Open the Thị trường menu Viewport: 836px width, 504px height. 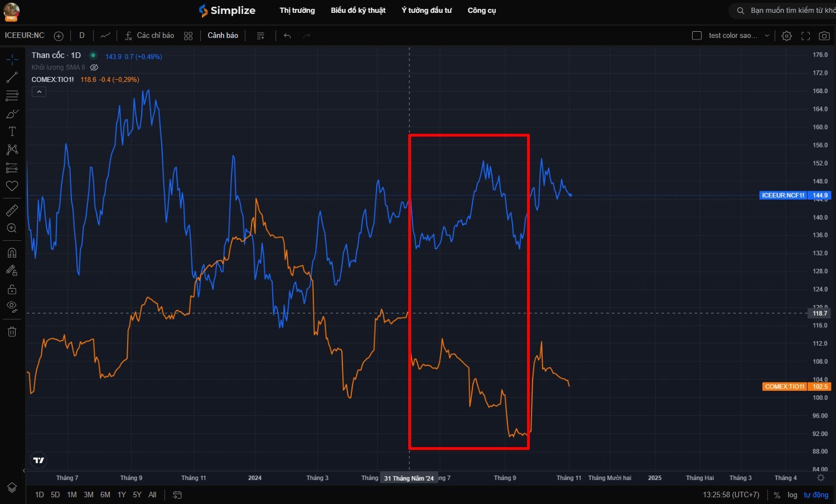point(297,11)
